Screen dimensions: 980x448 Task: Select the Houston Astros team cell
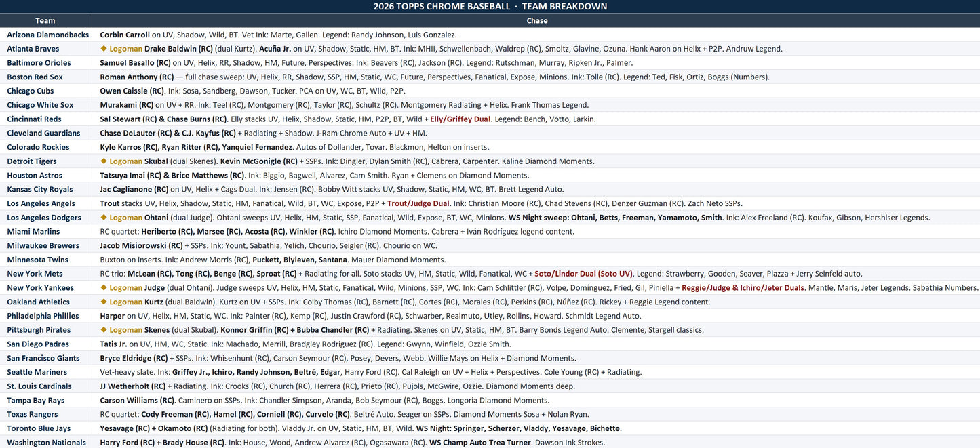click(x=45, y=176)
